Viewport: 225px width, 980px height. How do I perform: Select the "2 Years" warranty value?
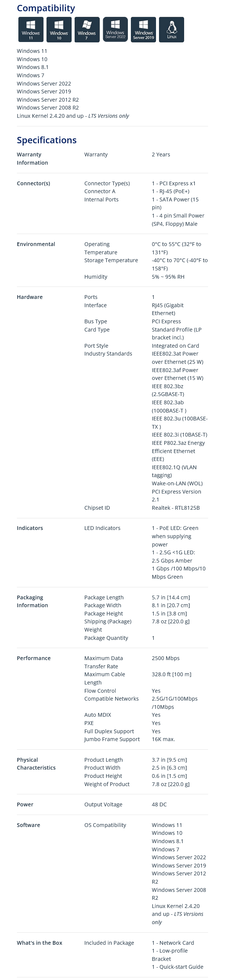[161, 155]
